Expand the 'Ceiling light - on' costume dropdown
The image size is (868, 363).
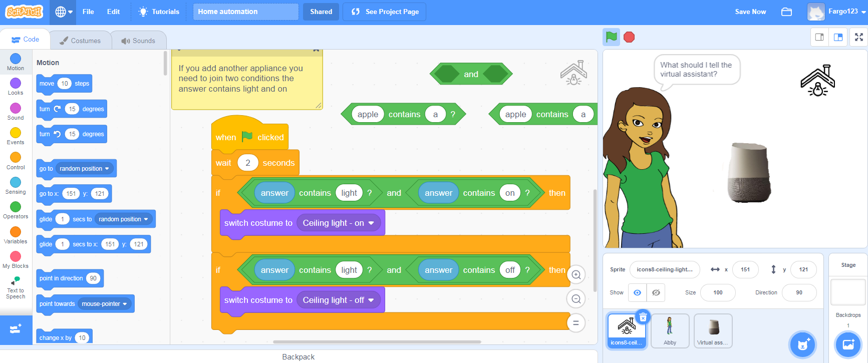[x=371, y=223]
